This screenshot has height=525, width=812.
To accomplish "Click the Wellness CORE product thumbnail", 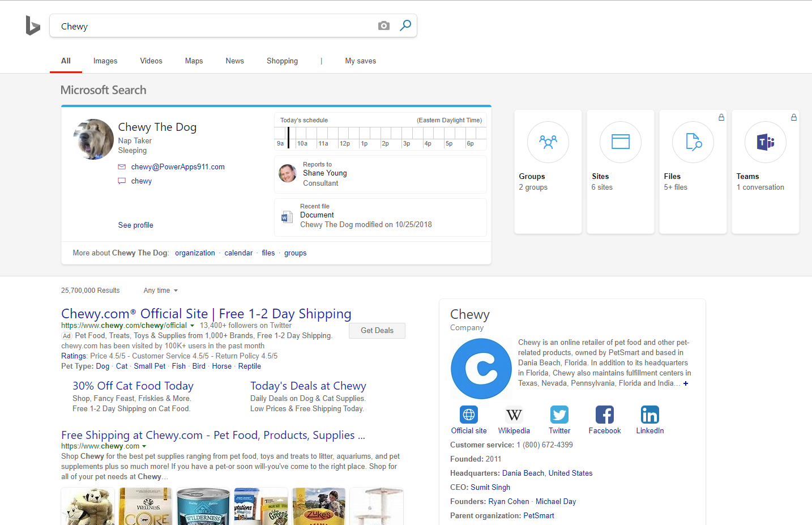I will click(146, 506).
